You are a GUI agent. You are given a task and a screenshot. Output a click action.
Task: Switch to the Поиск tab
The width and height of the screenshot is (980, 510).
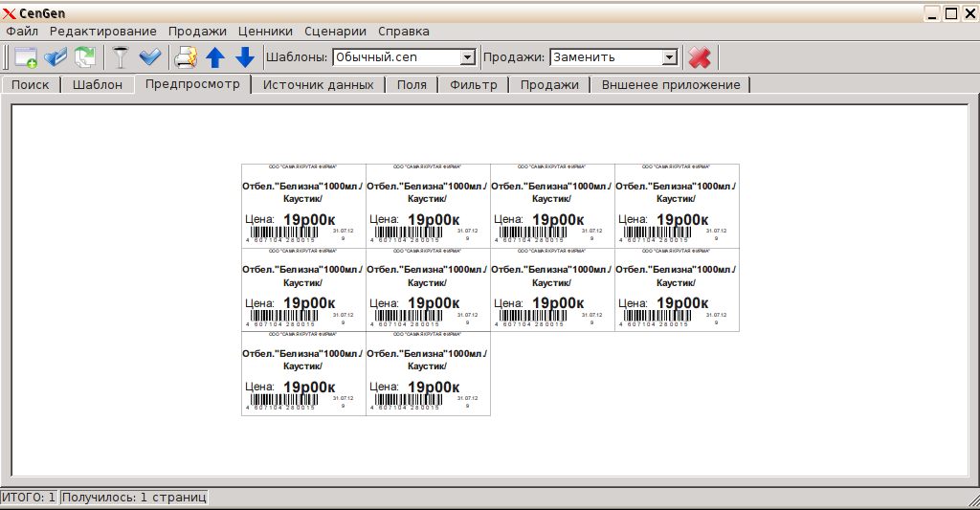pos(31,84)
